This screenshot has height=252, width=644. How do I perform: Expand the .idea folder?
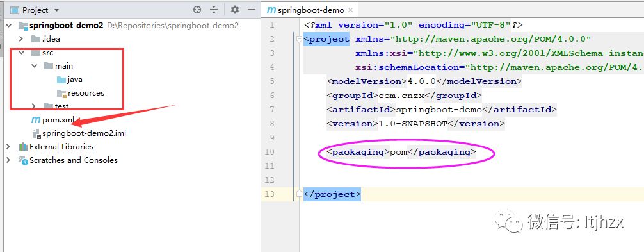coord(22,39)
